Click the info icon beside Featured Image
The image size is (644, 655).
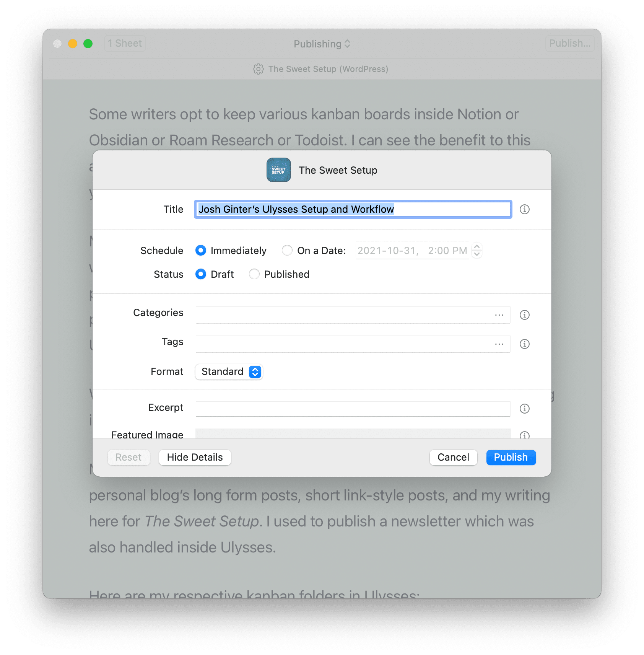coord(524,435)
